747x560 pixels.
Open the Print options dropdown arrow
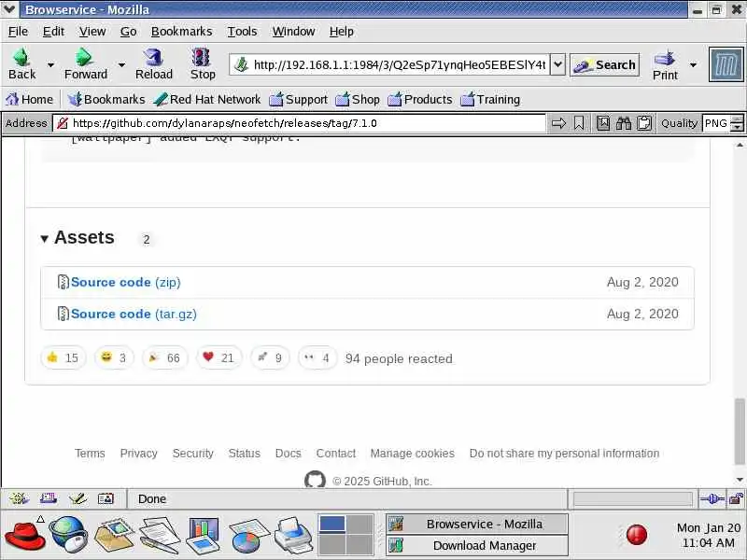tap(694, 64)
